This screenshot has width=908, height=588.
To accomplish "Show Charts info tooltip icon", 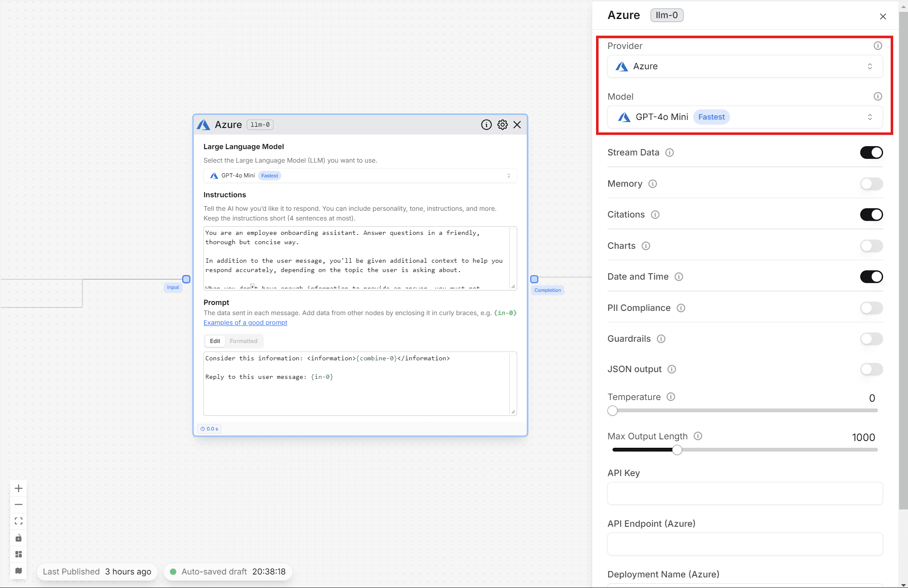I will coord(646,246).
